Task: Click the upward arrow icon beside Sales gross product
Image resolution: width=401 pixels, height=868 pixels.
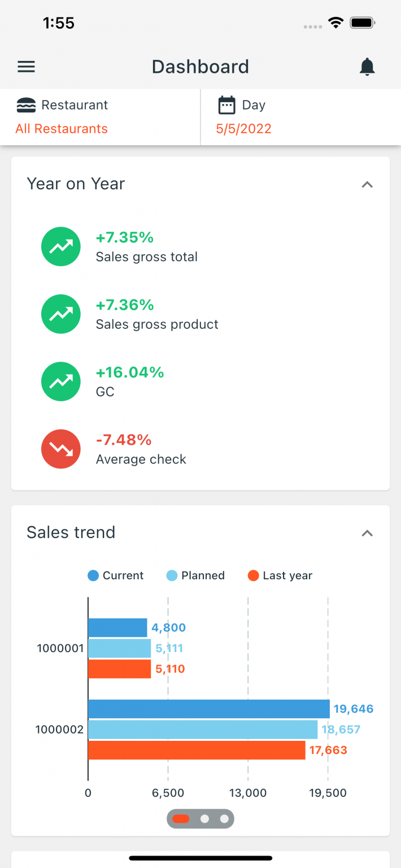Action: (60, 314)
